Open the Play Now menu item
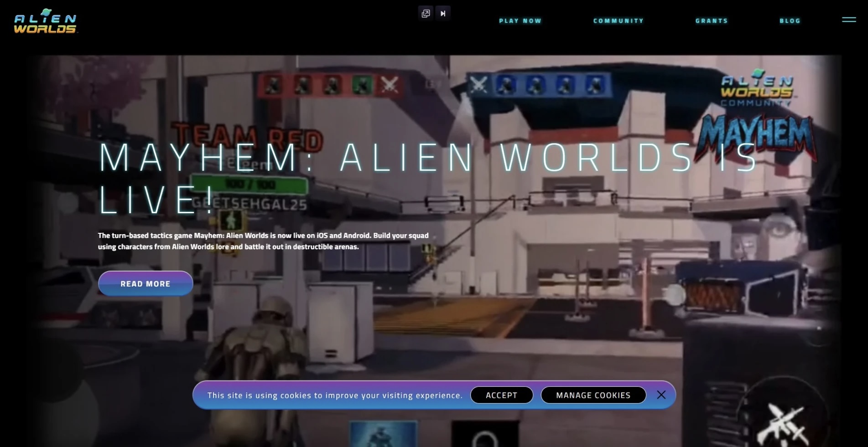This screenshot has height=447, width=868. 520,21
